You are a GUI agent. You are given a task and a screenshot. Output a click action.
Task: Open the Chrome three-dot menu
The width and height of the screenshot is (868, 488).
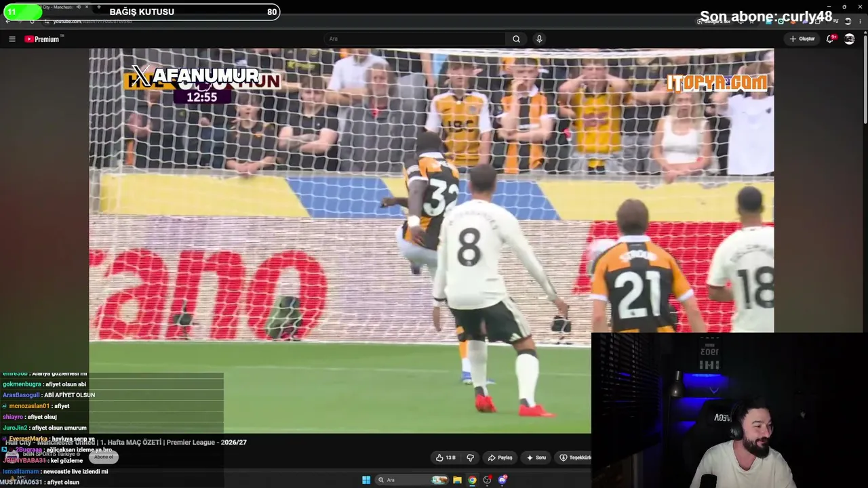point(859,21)
